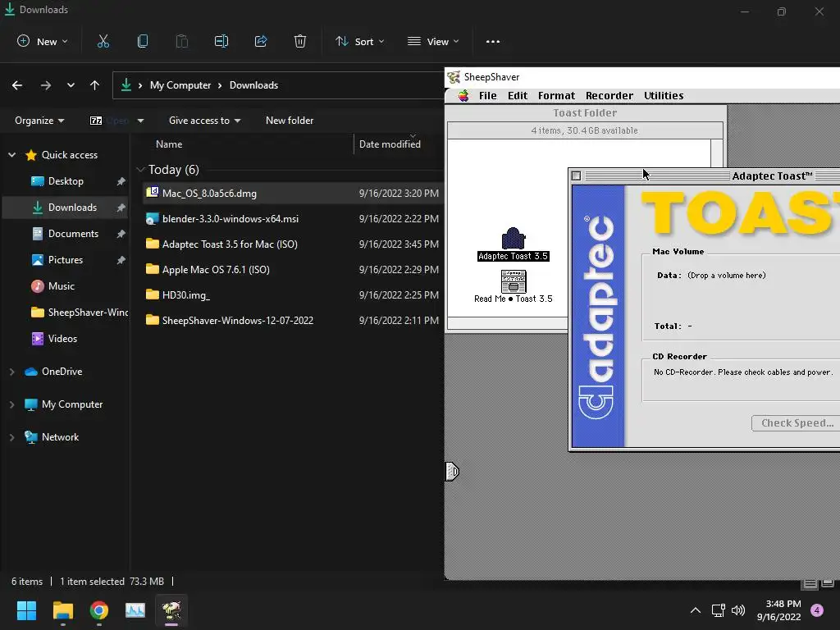The image size is (840, 630).
Task: Click the Delete trash icon in Explorer toolbar
Action: (300, 41)
